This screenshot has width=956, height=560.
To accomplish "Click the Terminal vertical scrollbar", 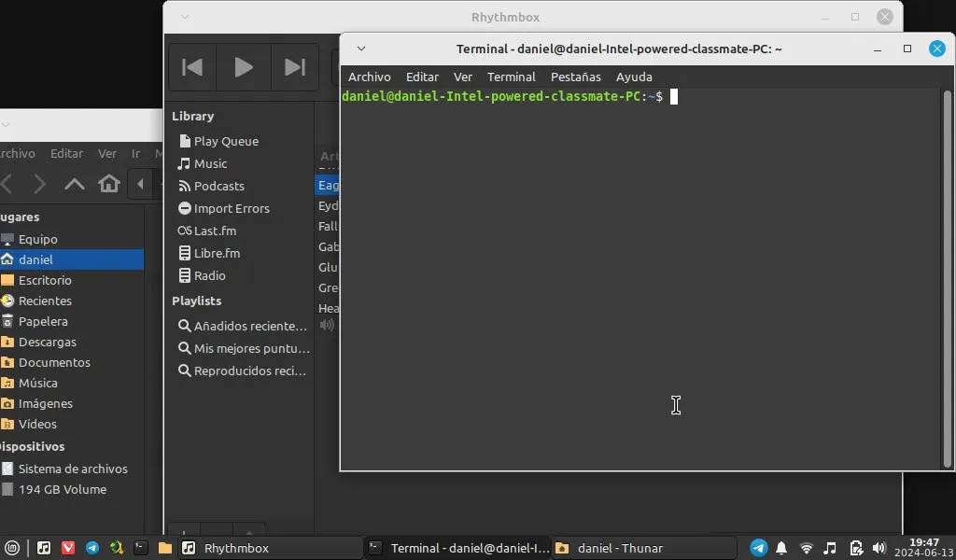I will [x=948, y=278].
